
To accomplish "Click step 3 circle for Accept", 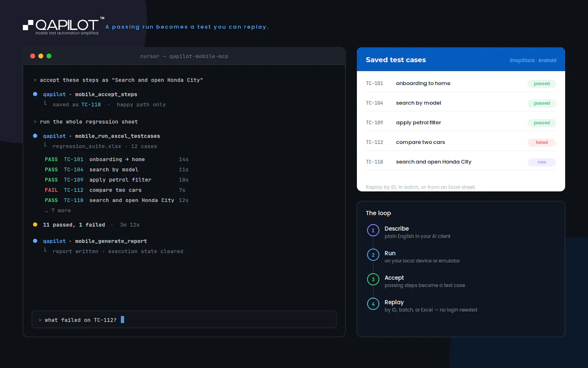I will coord(373,279).
